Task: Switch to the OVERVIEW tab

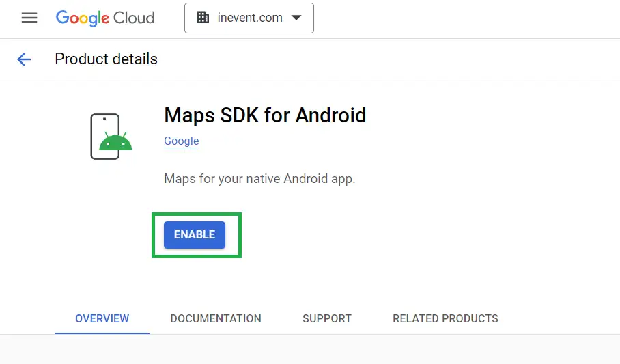Action: [102, 318]
